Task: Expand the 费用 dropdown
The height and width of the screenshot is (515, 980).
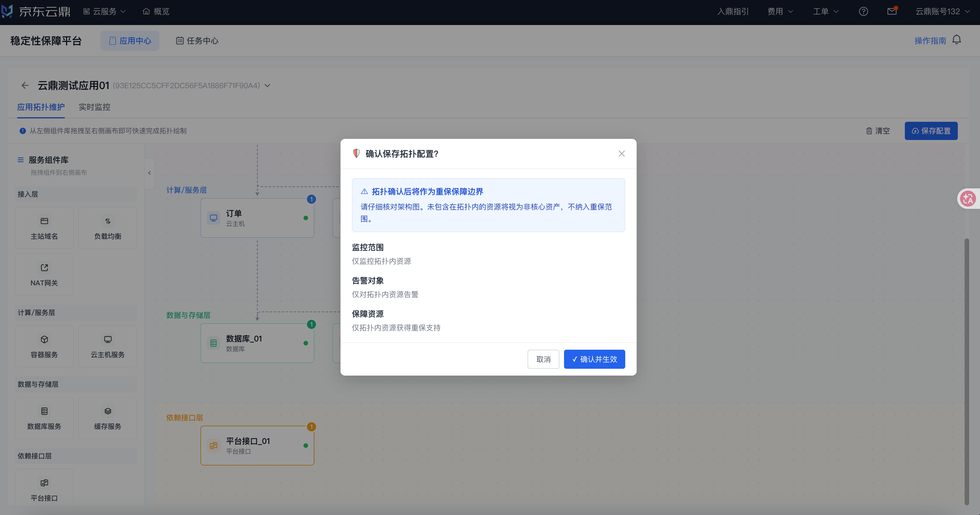Action: click(x=780, y=11)
